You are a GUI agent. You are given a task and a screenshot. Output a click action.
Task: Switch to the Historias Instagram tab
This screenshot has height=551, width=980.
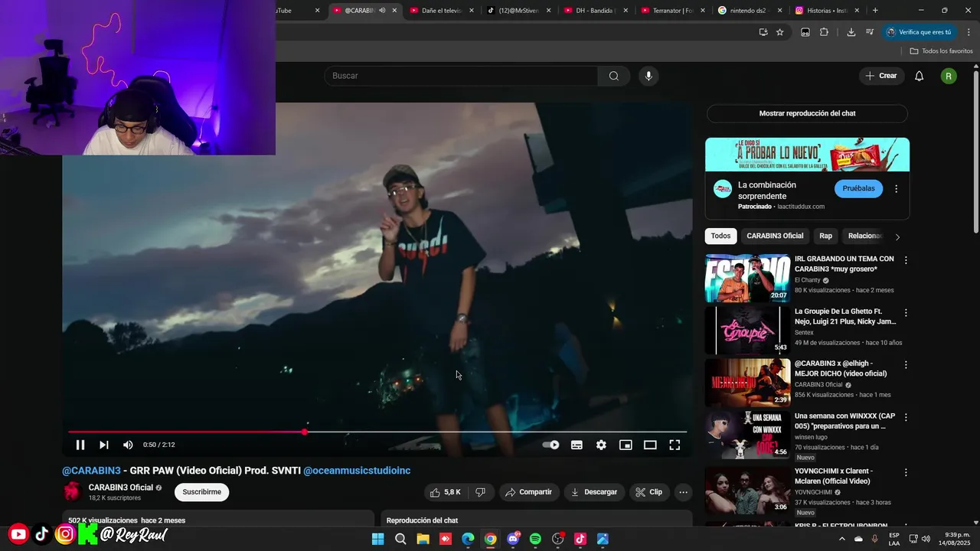click(827, 11)
